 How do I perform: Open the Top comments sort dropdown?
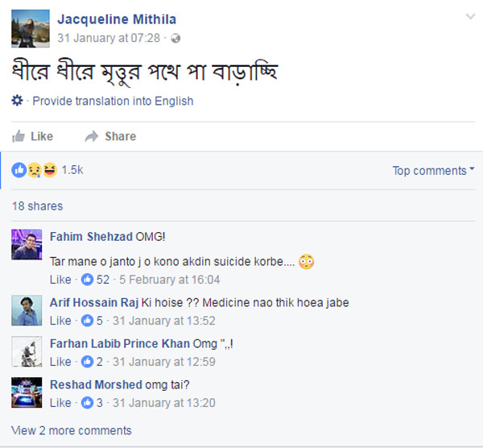[433, 171]
